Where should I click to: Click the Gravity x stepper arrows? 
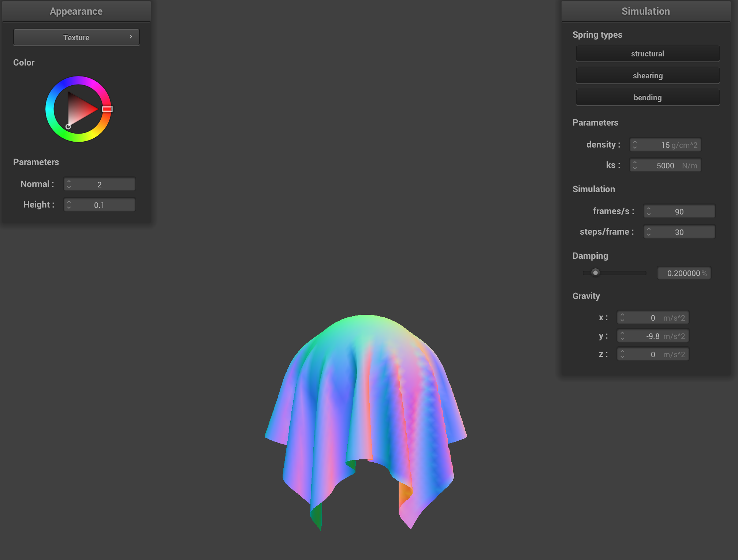pos(622,317)
